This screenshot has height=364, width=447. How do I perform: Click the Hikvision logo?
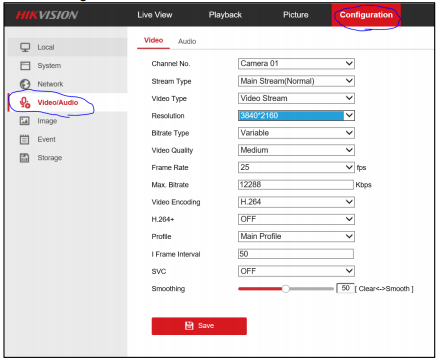(47, 15)
